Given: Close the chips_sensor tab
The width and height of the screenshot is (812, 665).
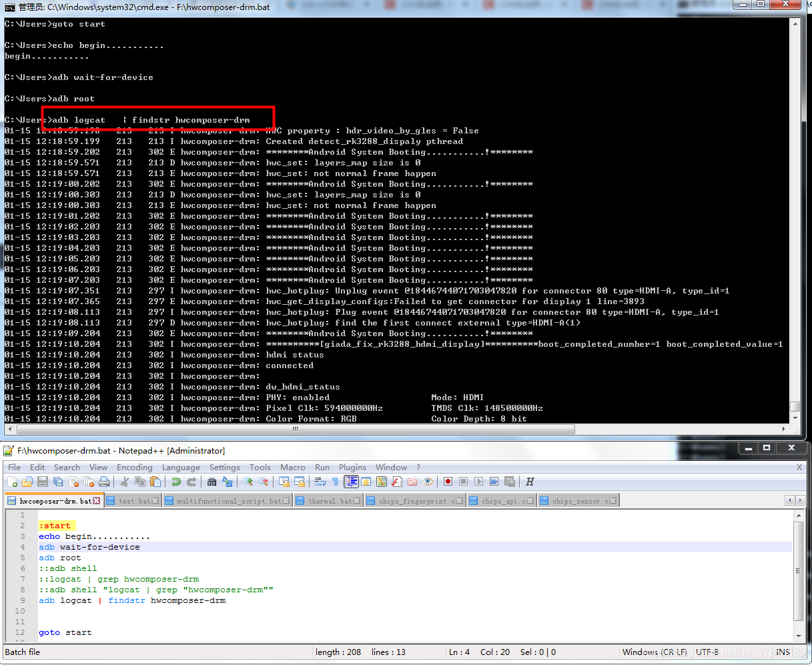Looking at the screenshot, I should coord(613,501).
